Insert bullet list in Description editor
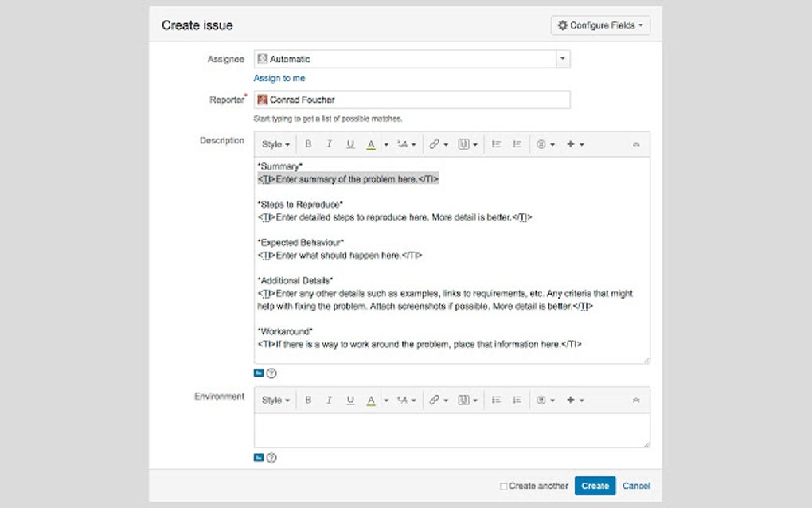Image resolution: width=812 pixels, height=508 pixels. click(x=496, y=144)
